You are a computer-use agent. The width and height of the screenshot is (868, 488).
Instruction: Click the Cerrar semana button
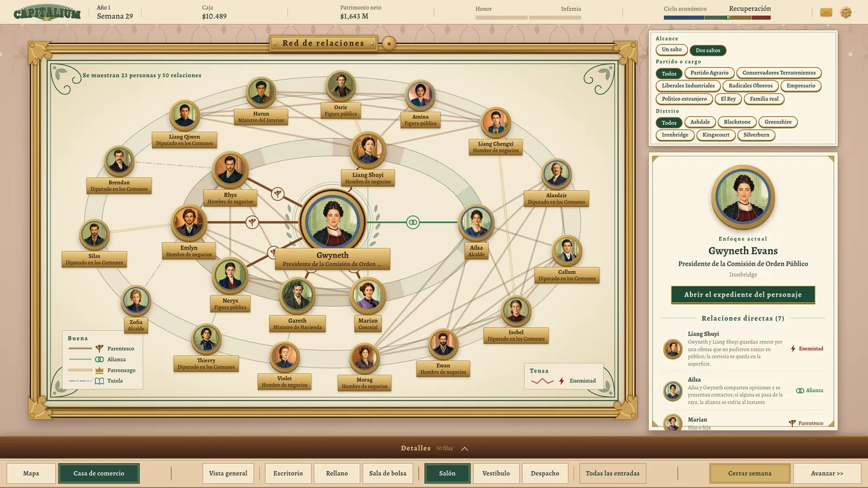(x=750, y=473)
